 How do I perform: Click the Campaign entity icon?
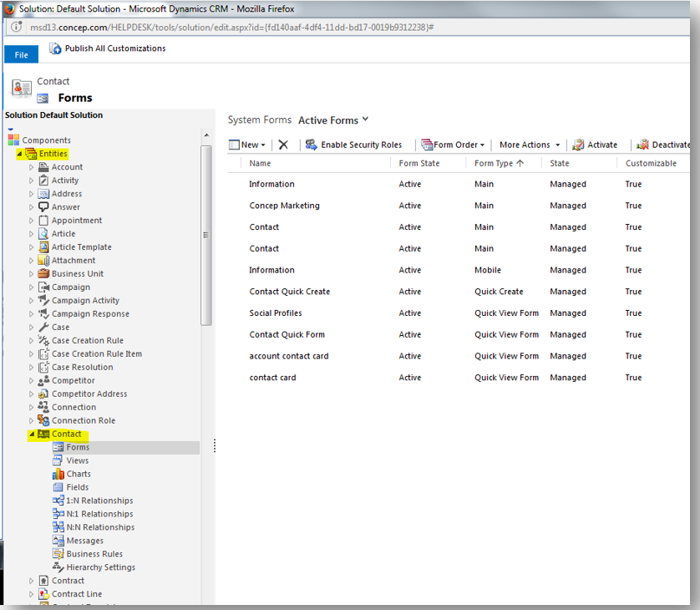[43, 287]
